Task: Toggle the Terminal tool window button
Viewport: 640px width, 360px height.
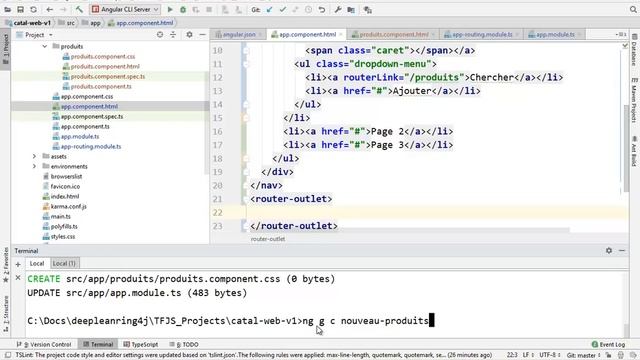Action: [x=98, y=344]
